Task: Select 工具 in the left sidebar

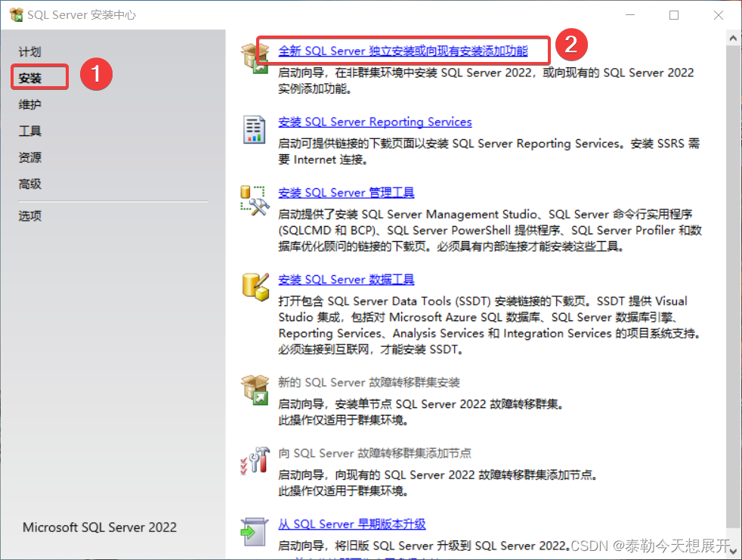Action: (x=29, y=131)
